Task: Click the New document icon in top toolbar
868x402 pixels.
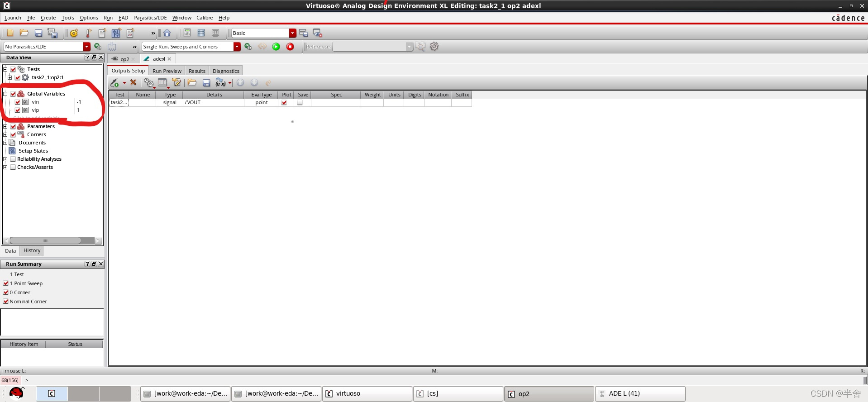Action: pyautogui.click(x=10, y=33)
